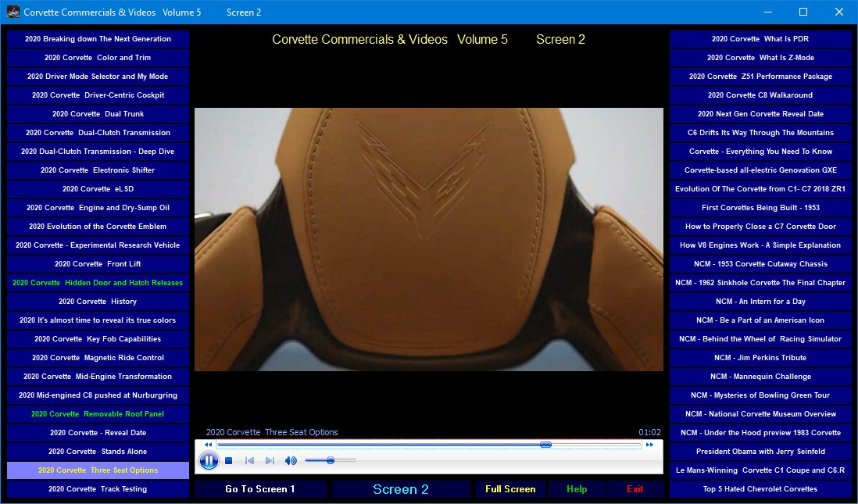Viewport: 858px width, 504px height.
Task: Click the video frame showing the seat
Action: pyautogui.click(x=429, y=239)
